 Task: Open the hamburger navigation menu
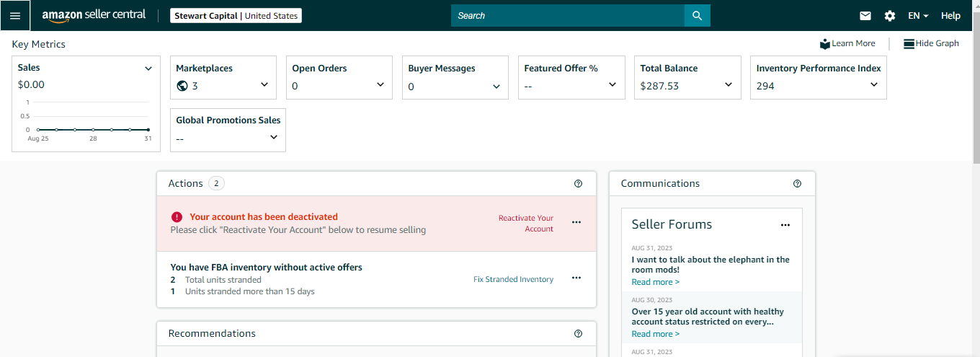[x=15, y=15]
